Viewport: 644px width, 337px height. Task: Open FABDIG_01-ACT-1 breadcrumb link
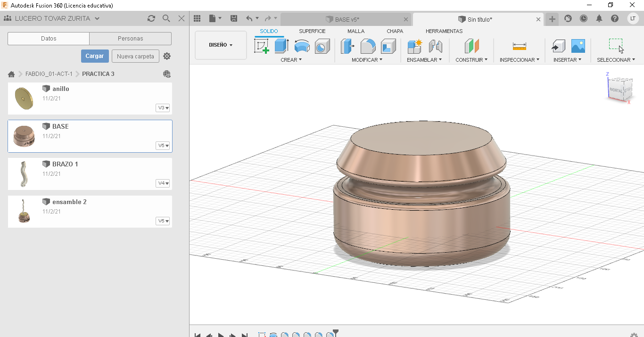tap(49, 74)
